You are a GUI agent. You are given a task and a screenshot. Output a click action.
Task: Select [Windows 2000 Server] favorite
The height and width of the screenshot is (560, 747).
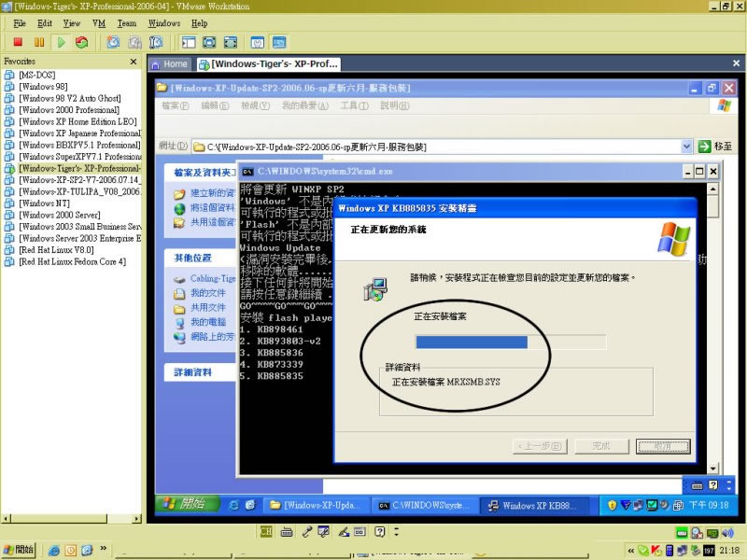point(59,215)
